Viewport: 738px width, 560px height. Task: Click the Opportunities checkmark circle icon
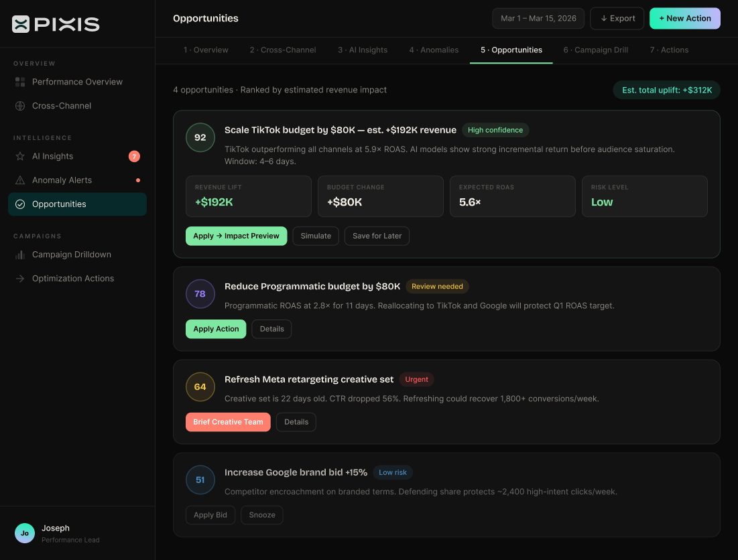coord(20,204)
